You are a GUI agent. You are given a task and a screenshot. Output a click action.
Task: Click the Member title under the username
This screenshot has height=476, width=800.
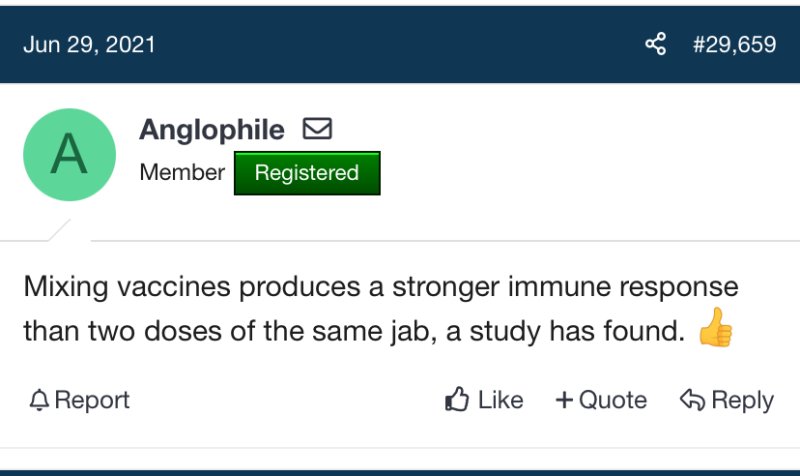point(182,172)
